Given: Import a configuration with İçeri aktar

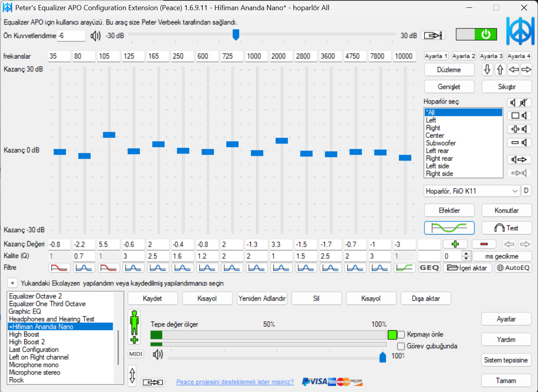Looking at the screenshot, I should coord(468,268).
